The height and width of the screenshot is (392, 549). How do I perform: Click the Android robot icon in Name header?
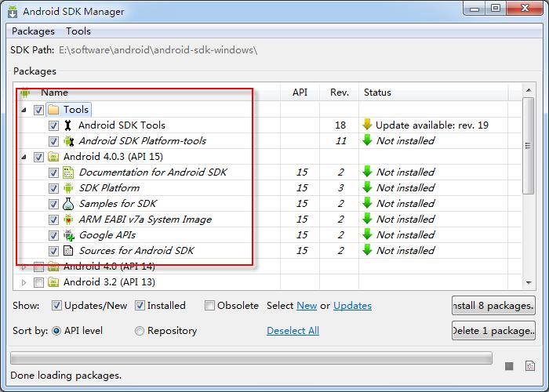25,93
